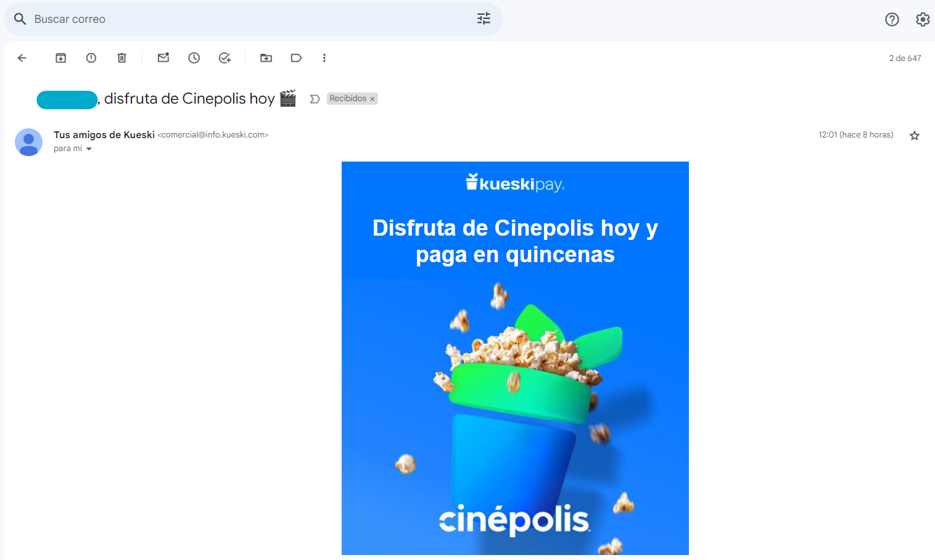935x560 pixels.
Task: Report email as spam
Action: 91,58
